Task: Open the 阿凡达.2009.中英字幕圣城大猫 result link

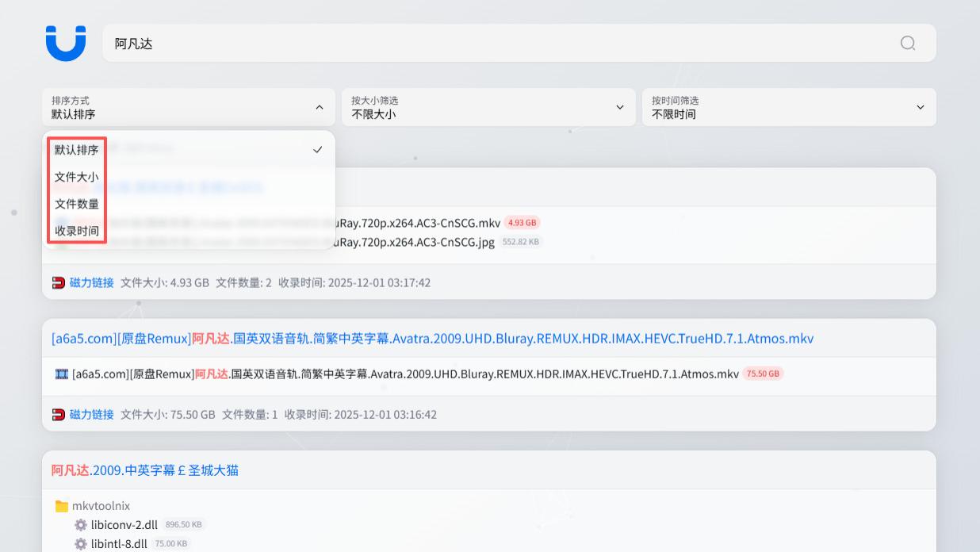Action: point(147,470)
